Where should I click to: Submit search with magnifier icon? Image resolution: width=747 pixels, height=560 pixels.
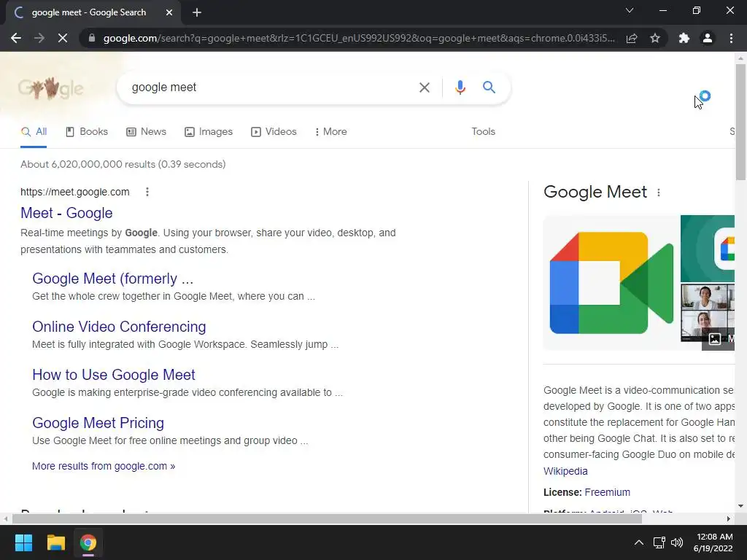click(x=489, y=87)
